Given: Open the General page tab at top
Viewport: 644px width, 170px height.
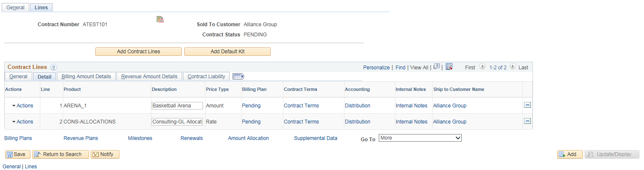Looking at the screenshot, I should pyautogui.click(x=15, y=8).
